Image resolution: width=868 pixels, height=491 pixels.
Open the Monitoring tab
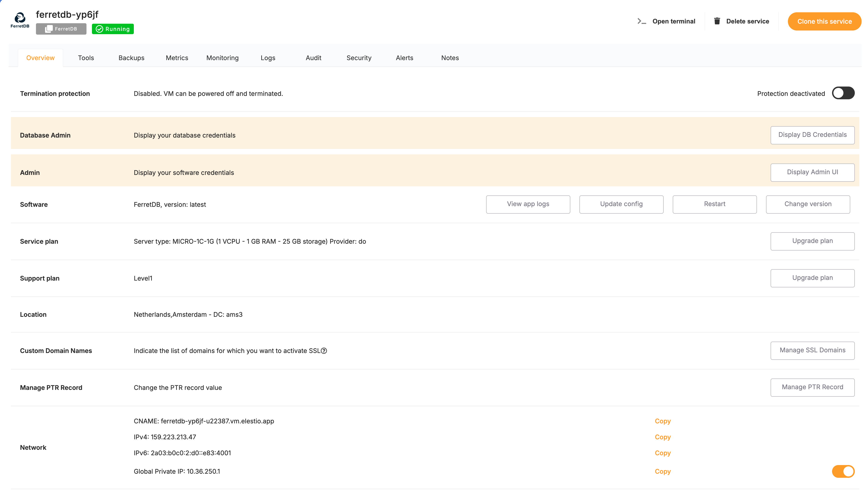pyautogui.click(x=222, y=58)
